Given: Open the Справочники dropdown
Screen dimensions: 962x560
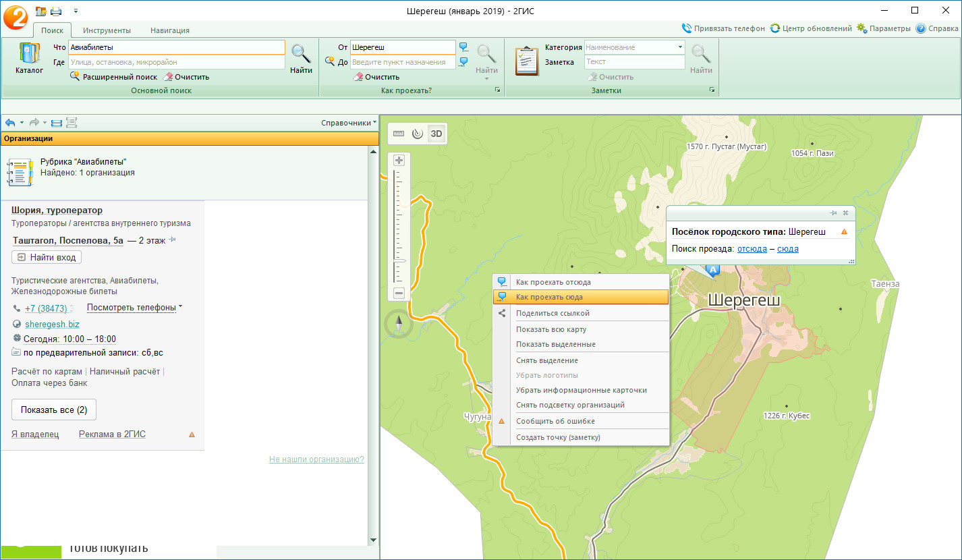Looking at the screenshot, I should pyautogui.click(x=349, y=123).
